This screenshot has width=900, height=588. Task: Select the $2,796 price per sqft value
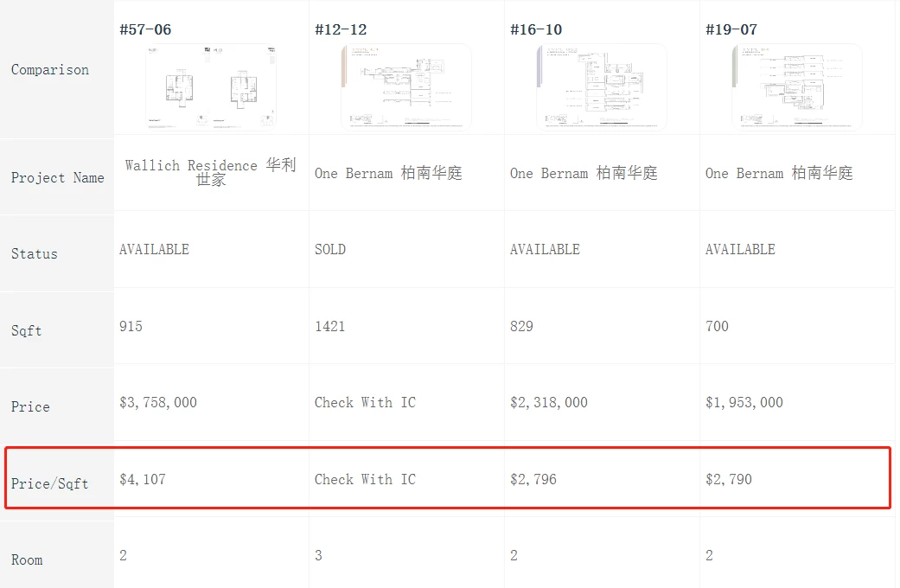(533, 479)
